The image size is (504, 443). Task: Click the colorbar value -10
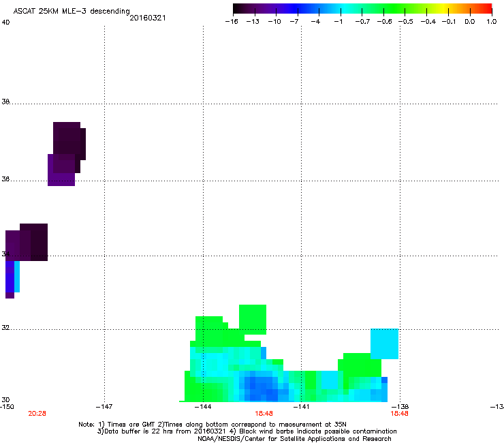coord(274,22)
